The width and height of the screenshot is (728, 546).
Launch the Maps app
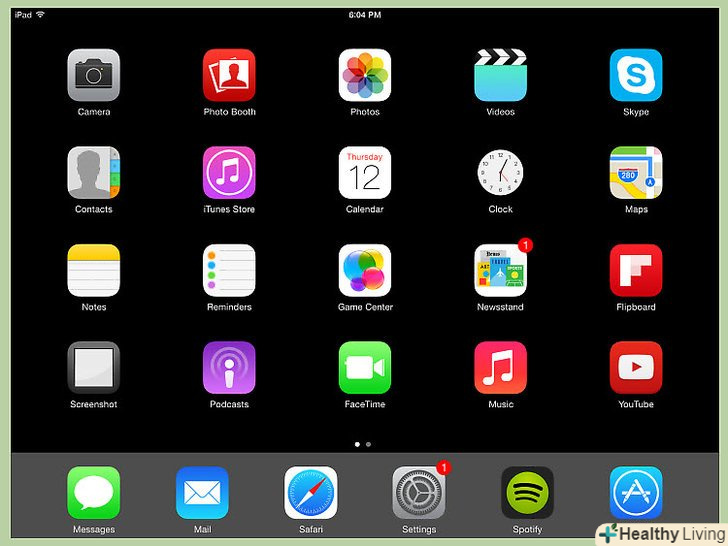tap(636, 173)
